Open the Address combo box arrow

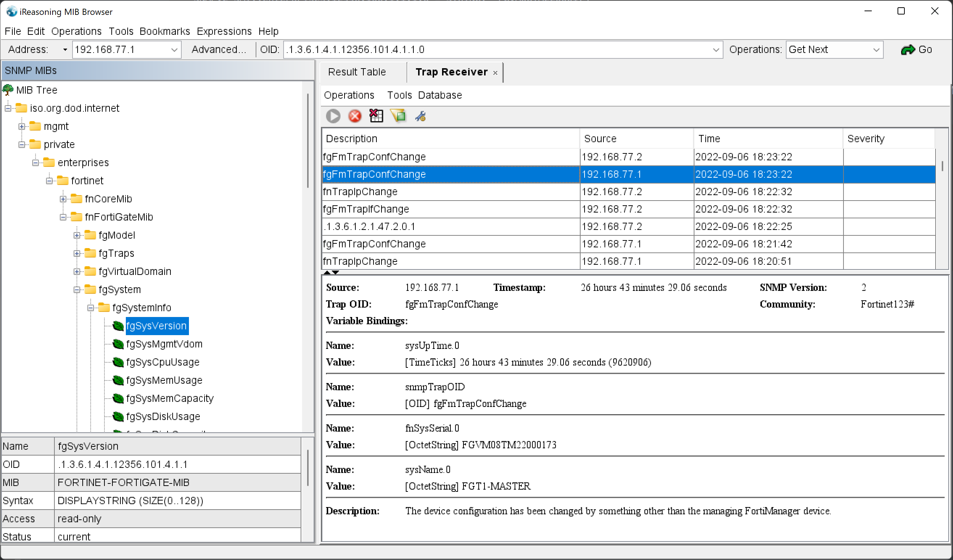pos(174,50)
